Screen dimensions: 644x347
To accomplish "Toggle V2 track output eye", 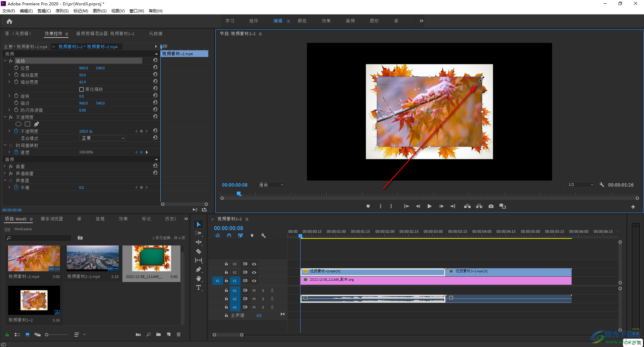I will coord(254,272).
